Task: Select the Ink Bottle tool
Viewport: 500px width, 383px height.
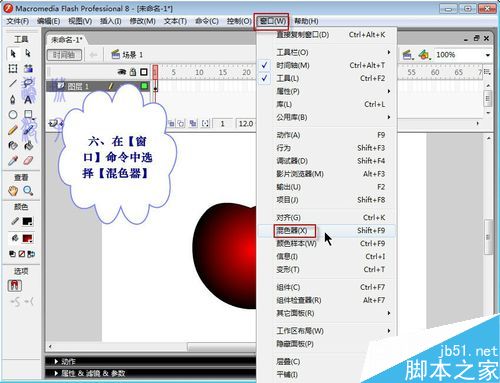Action: coord(13,145)
